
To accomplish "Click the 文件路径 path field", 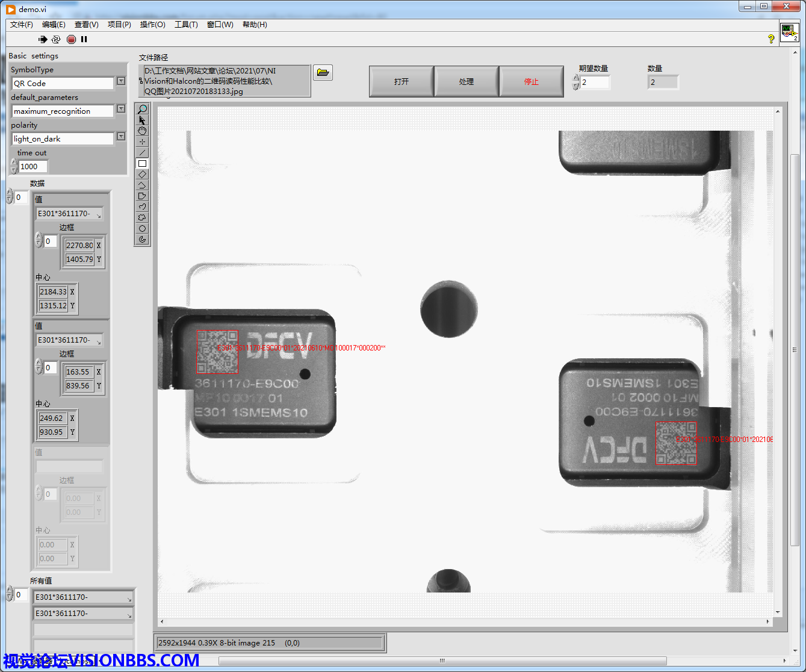I will pos(225,81).
